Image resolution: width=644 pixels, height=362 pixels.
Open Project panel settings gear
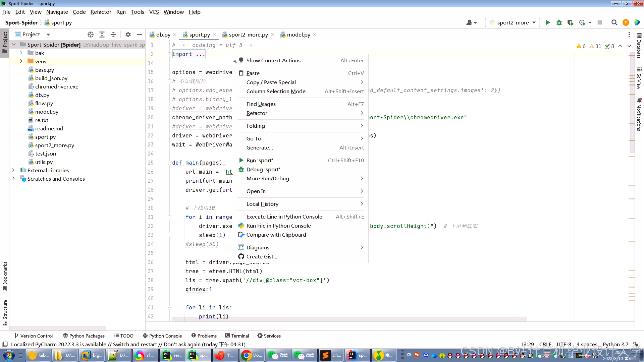click(128, 35)
